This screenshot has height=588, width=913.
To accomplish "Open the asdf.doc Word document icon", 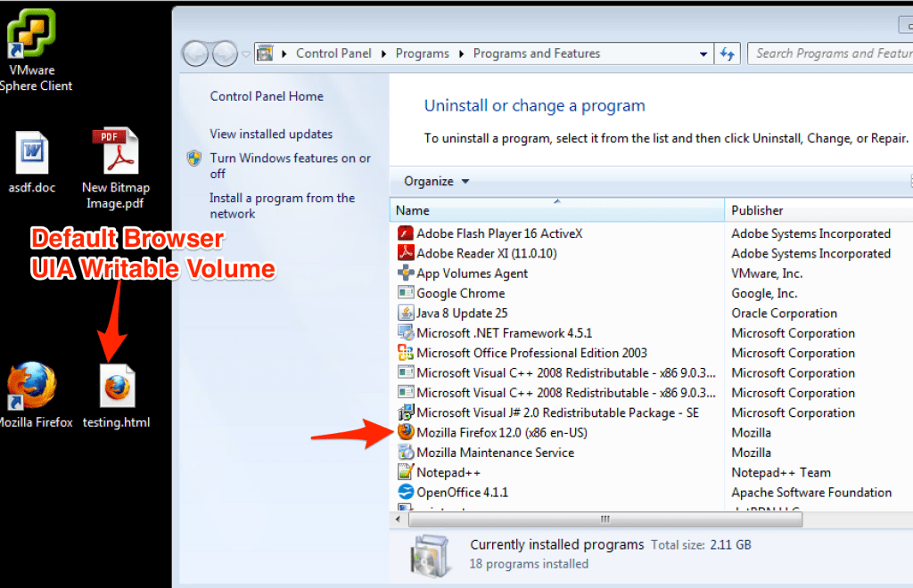I will pos(31,153).
